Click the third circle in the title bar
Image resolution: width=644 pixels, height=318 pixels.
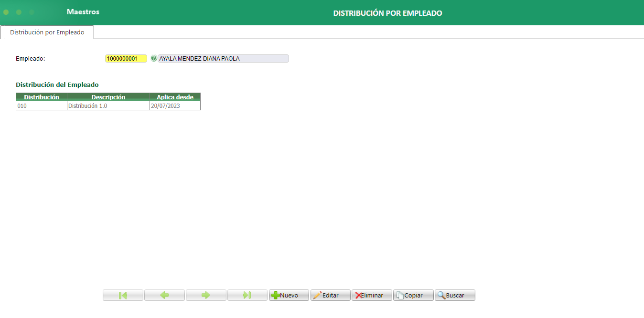point(32,13)
